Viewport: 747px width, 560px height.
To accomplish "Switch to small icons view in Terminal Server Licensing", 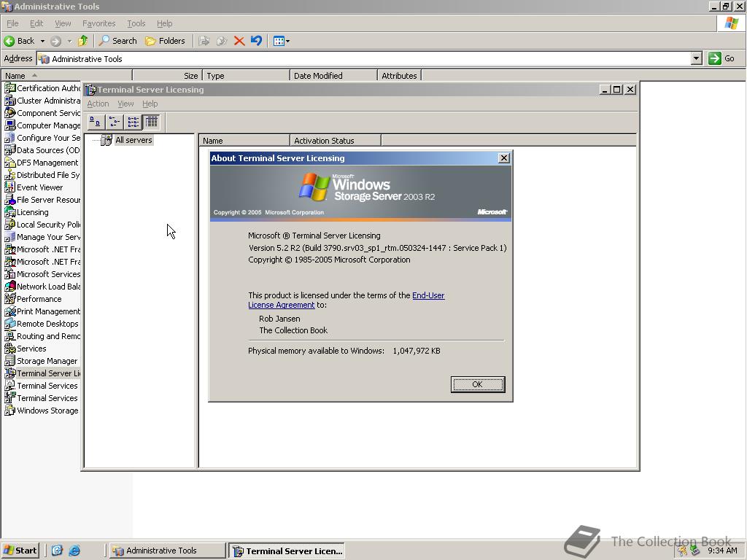I will [115, 122].
